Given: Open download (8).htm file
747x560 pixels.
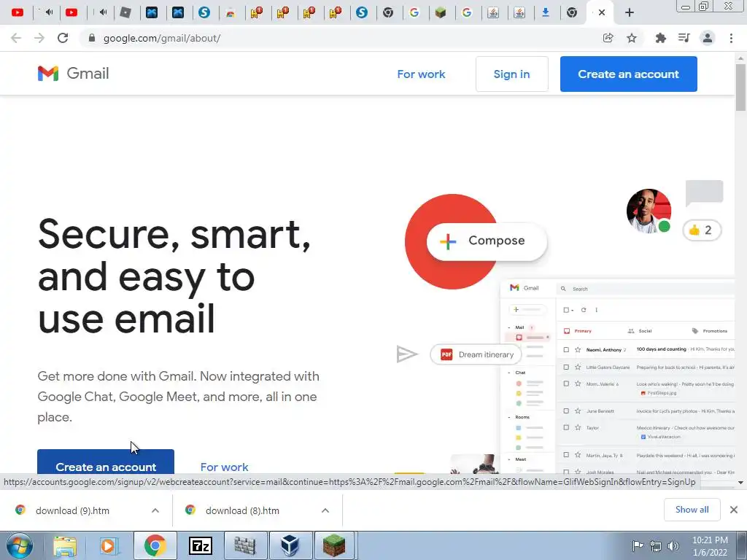Looking at the screenshot, I should tap(242, 510).
